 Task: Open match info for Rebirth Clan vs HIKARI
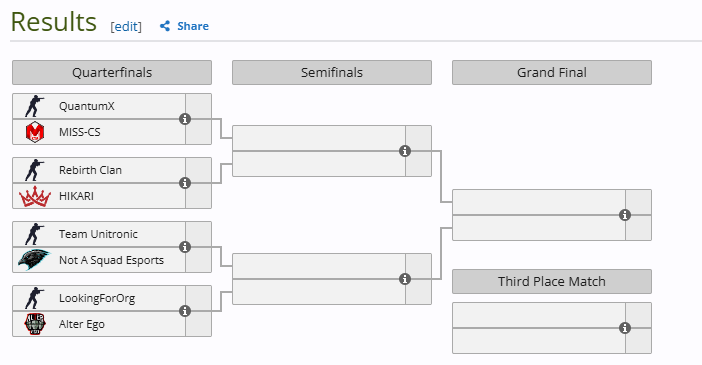click(x=185, y=183)
